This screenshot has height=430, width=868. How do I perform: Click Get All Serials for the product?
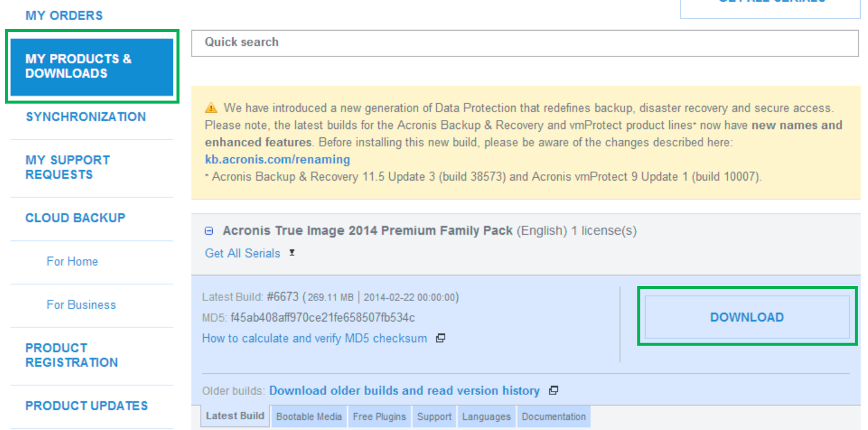click(242, 253)
